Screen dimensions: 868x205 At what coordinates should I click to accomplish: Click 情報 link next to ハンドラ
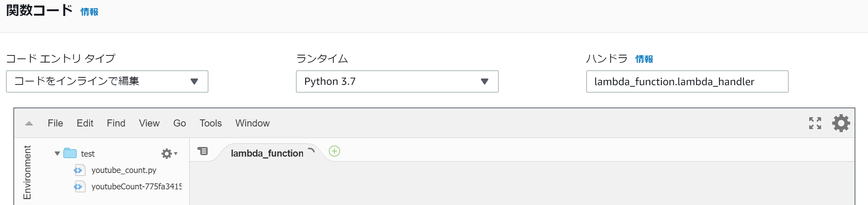644,59
